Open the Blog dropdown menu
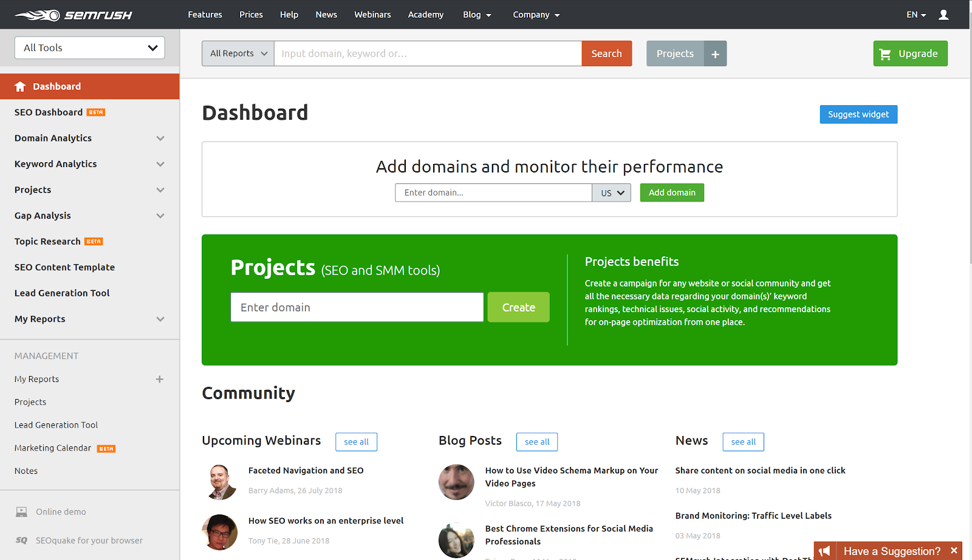This screenshot has width=972, height=560. (x=477, y=15)
